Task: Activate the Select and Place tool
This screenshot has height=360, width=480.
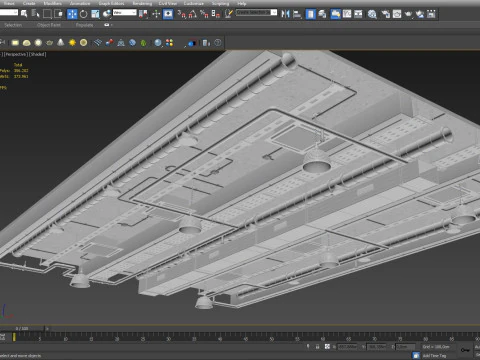Action: coord(107,14)
